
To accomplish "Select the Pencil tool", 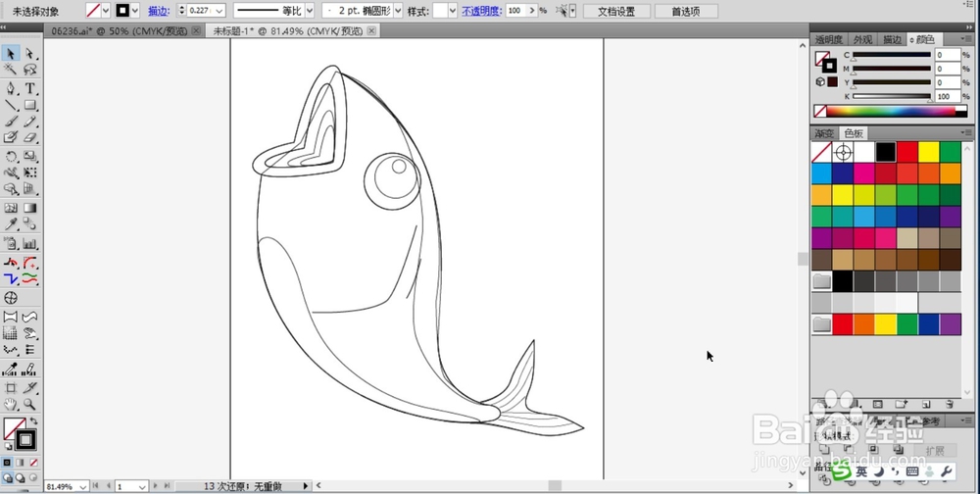I will click(29, 121).
